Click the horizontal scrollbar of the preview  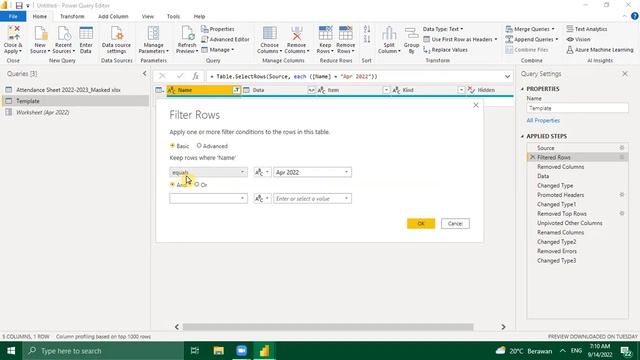[328, 327]
